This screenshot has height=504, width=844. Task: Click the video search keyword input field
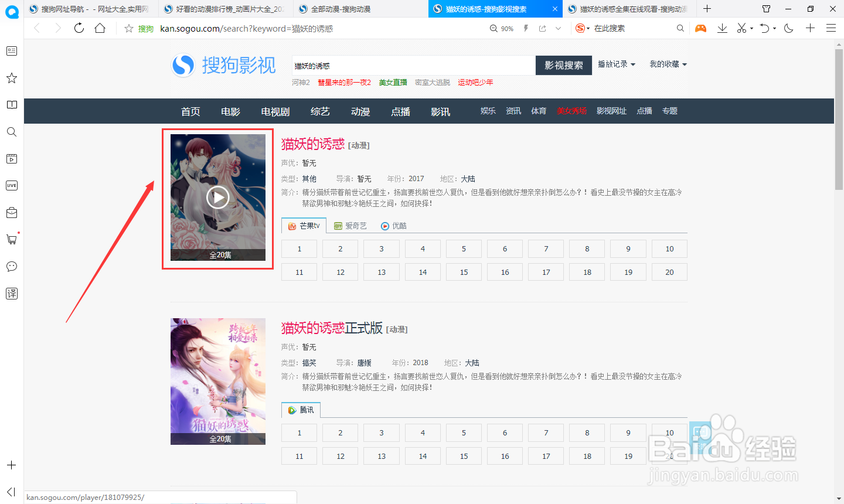point(414,66)
